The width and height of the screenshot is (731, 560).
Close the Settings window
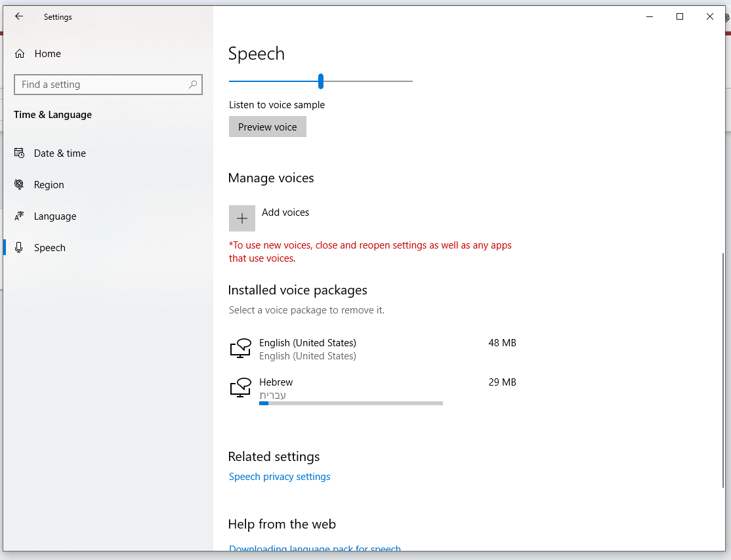pos(709,16)
